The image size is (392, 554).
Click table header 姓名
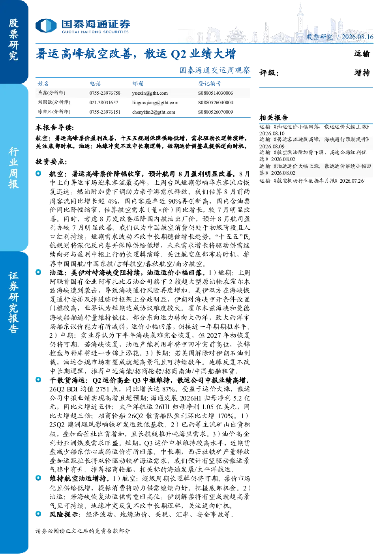(43, 84)
